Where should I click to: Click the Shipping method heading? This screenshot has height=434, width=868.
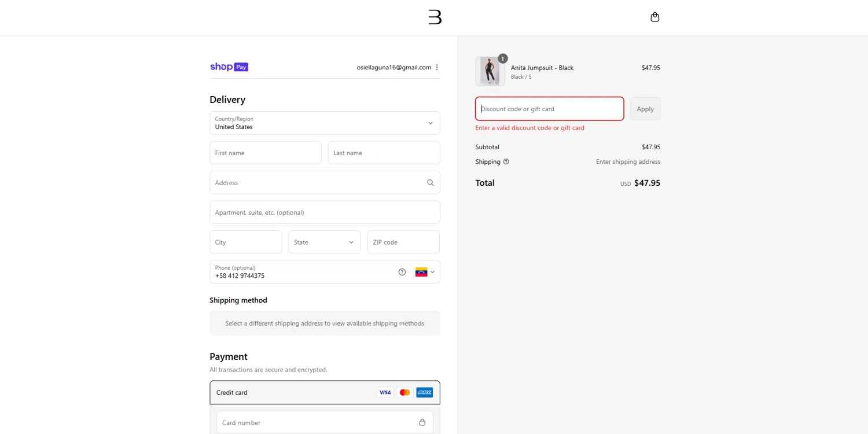pyautogui.click(x=238, y=300)
